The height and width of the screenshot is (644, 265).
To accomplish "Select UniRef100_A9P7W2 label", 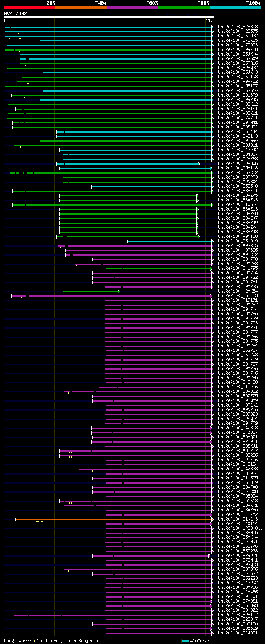I will (238, 81).
